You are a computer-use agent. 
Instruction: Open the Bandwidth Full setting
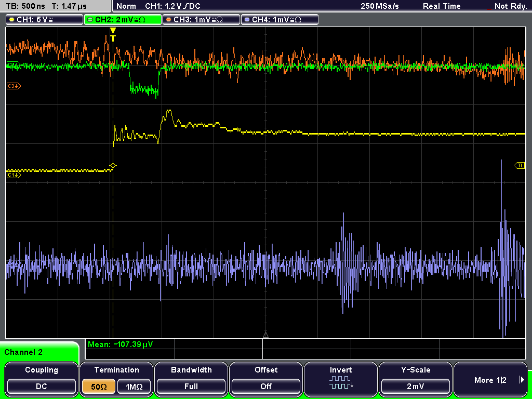(191, 386)
